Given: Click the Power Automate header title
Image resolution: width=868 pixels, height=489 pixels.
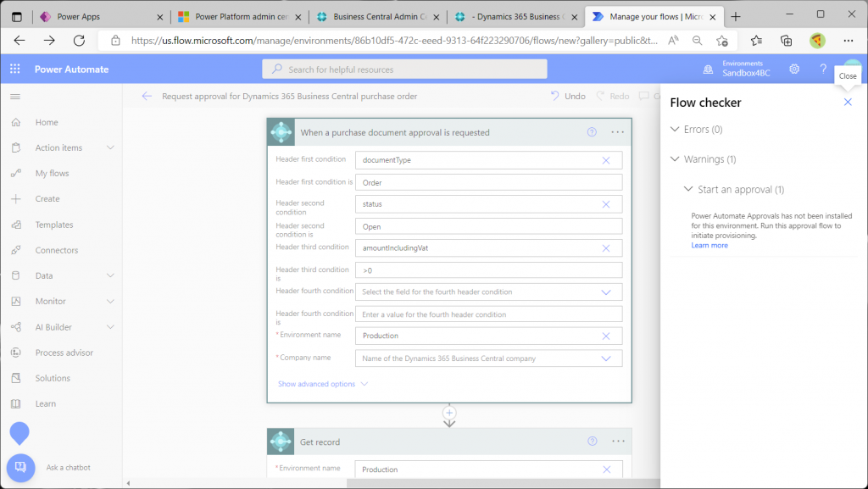Looking at the screenshot, I should tap(71, 69).
